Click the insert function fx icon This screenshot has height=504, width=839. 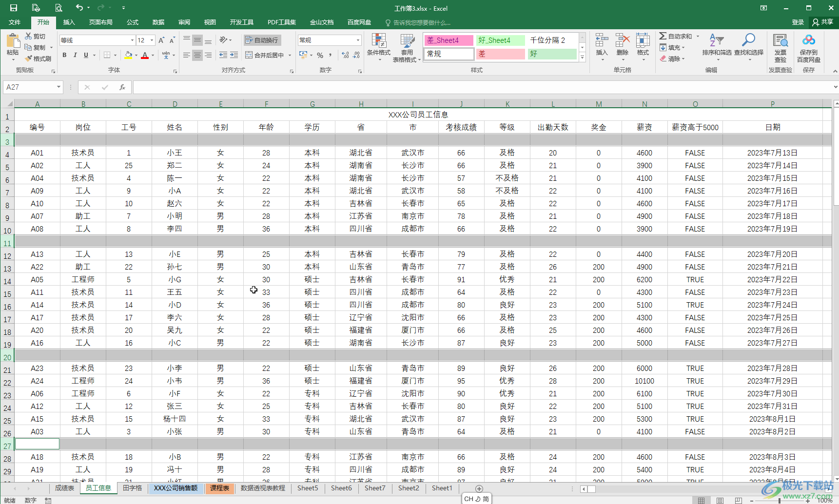(x=122, y=87)
